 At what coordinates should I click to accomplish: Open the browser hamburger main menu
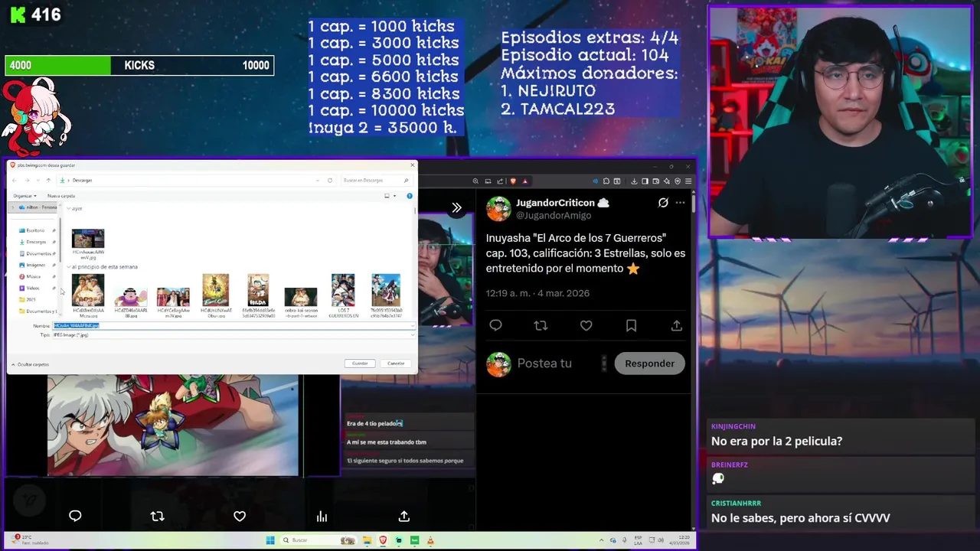tap(688, 181)
